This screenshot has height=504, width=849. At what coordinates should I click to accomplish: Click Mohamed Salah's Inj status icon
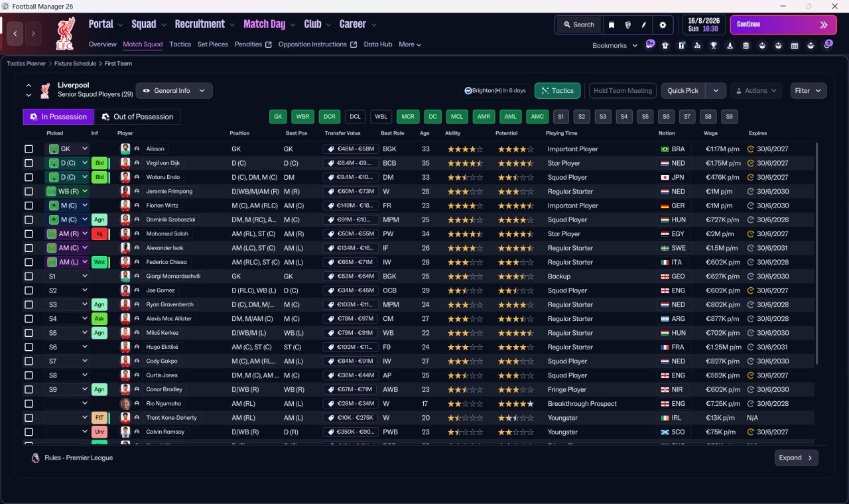[x=100, y=234]
